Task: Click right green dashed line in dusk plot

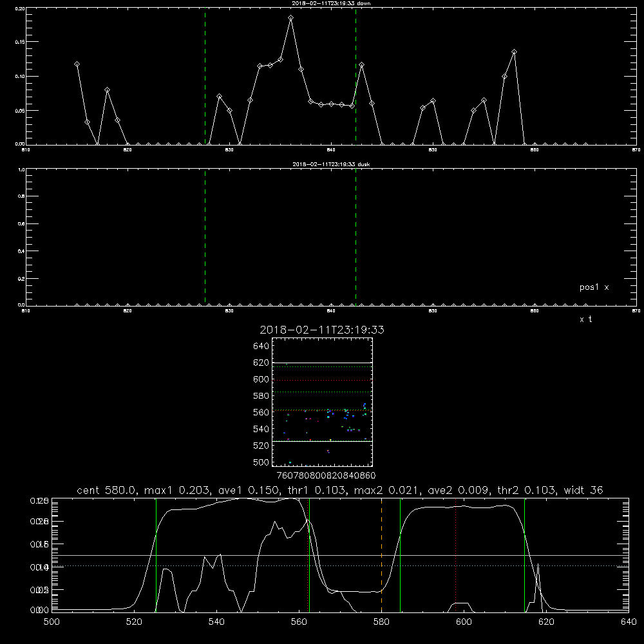Action: click(x=355, y=237)
